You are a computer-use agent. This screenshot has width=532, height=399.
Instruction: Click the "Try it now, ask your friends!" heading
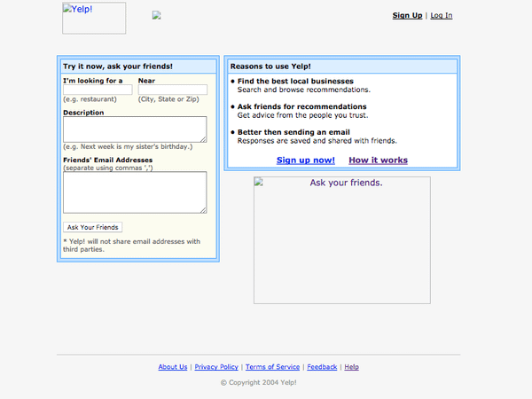[x=118, y=66]
